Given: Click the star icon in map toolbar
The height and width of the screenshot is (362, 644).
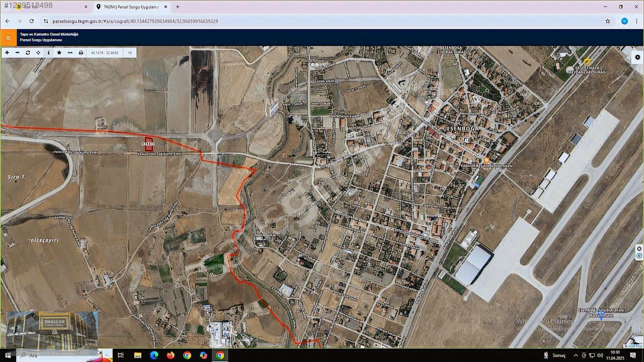Looking at the screenshot, I should click(59, 53).
